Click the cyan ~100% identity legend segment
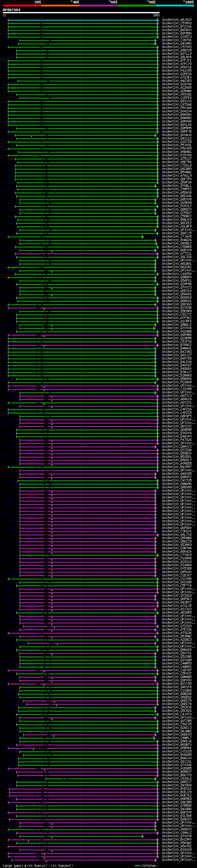This screenshot has width=197, height=868. [175, 6]
